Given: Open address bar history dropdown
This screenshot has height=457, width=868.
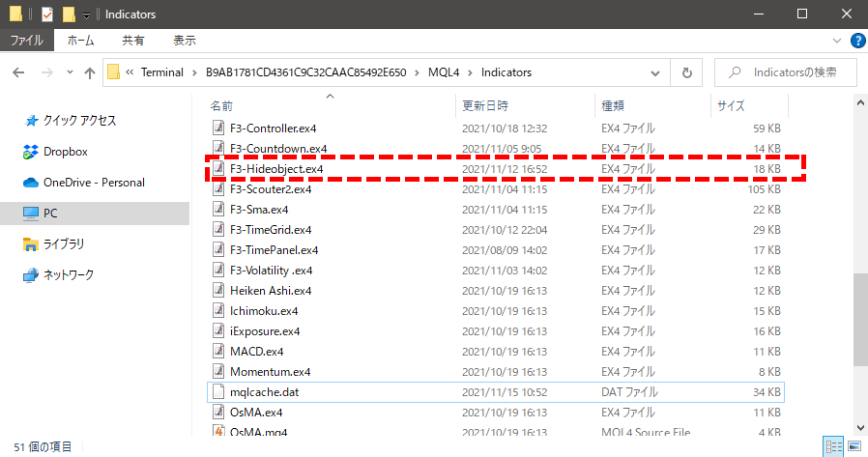Looking at the screenshot, I should point(655,72).
